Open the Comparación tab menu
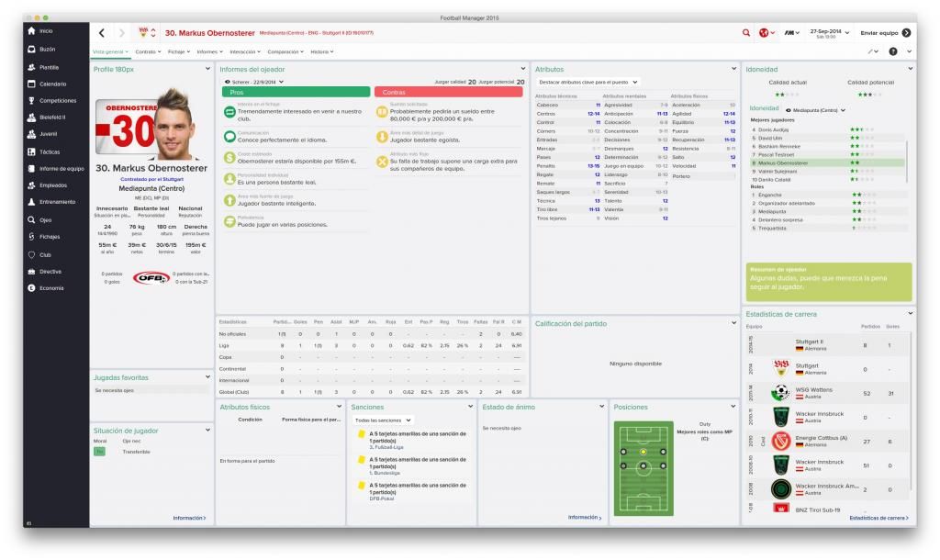Screen dimensions: 940x560 click(x=285, y=52)
